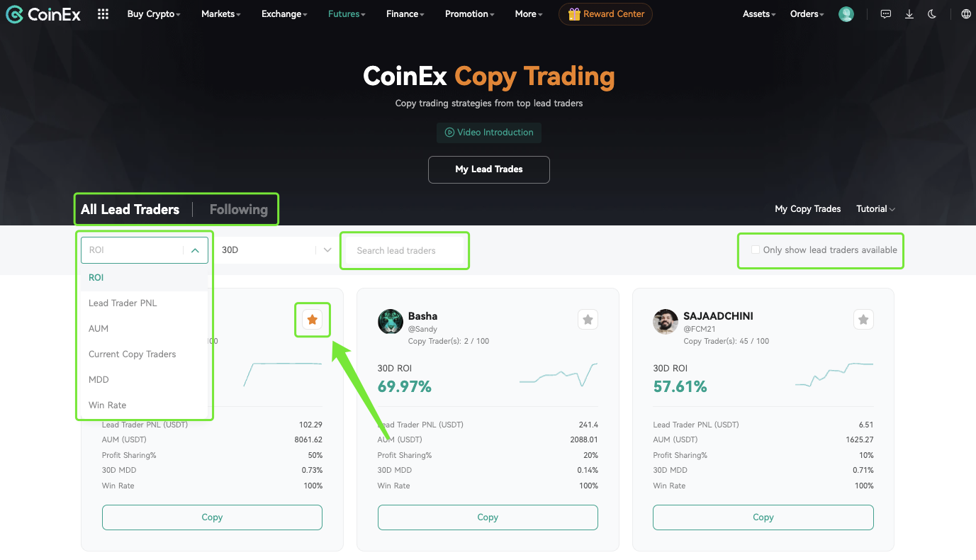Click the 'Search lead traders' input field

tap(404, 250)
